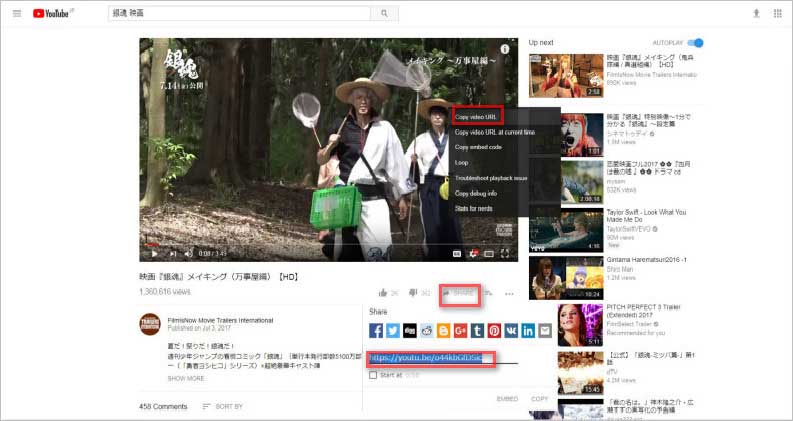Image resolution: width=793 pixels, height=421 pixels.
Task: Open Taylor Swift Look What You Made Me Do thumbnail
Action: tap(566, 230)
